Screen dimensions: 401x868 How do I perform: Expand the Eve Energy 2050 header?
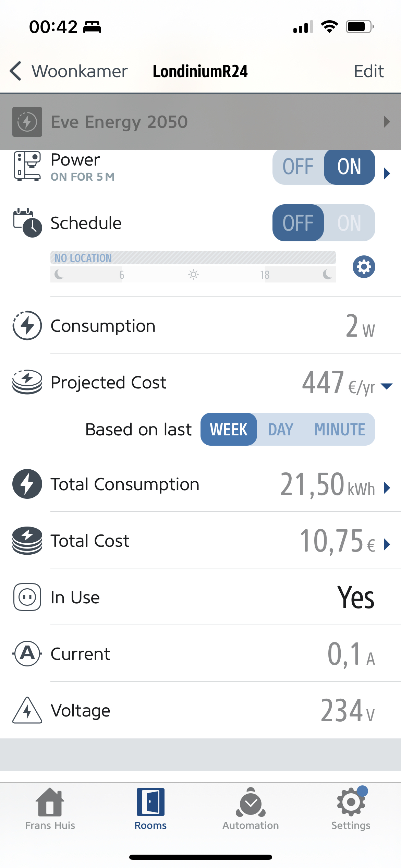coord(387,122)
